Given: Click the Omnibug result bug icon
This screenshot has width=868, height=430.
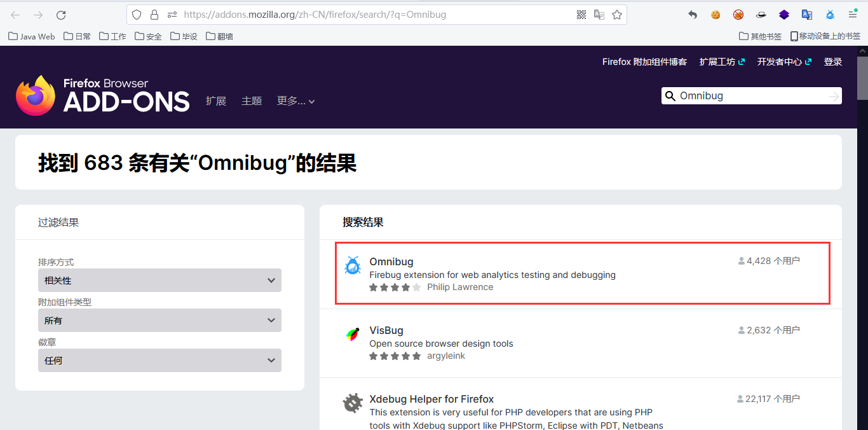Looking at the screenshot, I should 352,266.
